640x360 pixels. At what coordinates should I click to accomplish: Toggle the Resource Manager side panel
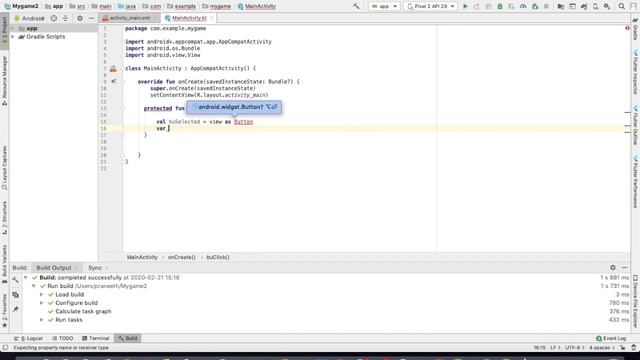[4, 81]
